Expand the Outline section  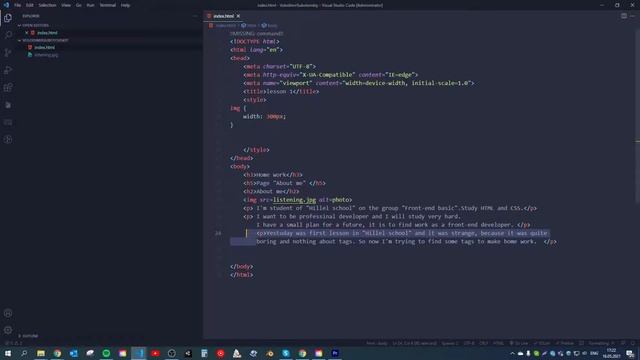pos(28,336)
